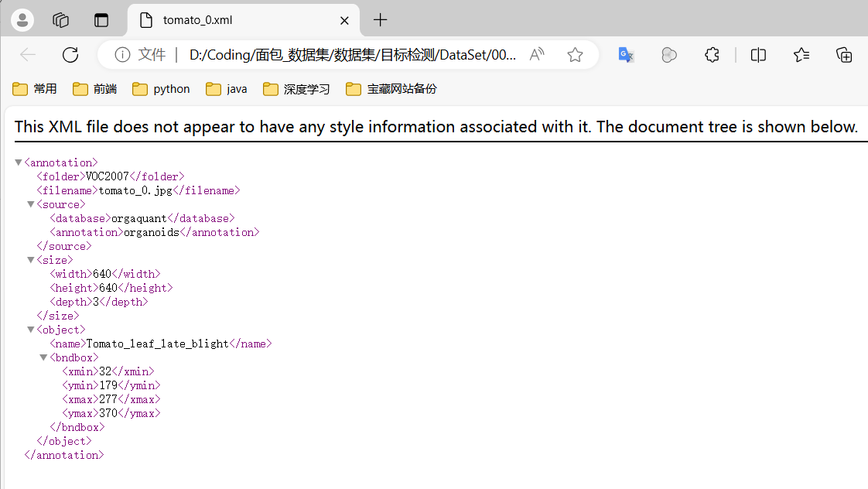Collapse the bndbox element triangle
This screenshot has height=489, width=868.
click(x=43, y=357)
